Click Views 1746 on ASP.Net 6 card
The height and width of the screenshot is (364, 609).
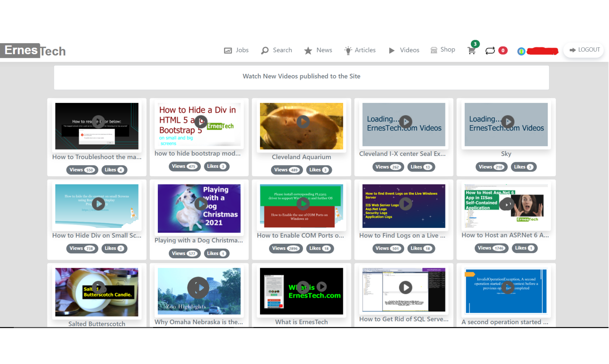coord(492,248)
